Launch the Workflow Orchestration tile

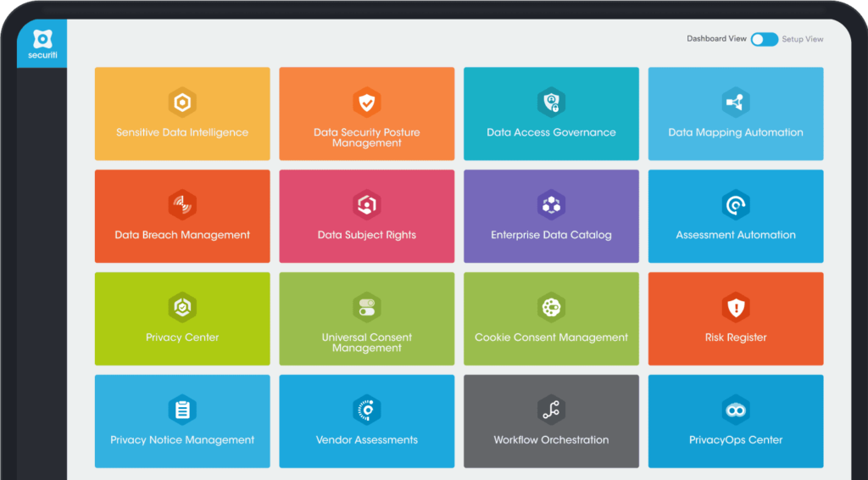point(551,421)
